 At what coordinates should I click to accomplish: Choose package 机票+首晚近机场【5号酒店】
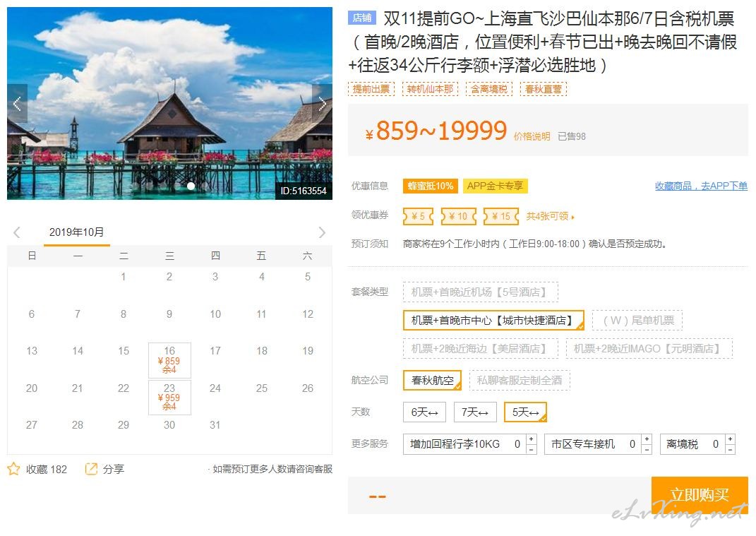click(480, 292)
